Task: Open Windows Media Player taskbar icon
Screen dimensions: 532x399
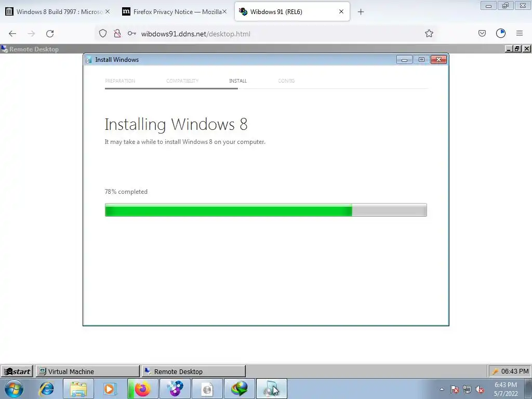Action: pyautogui.click(x=109, y=389)
